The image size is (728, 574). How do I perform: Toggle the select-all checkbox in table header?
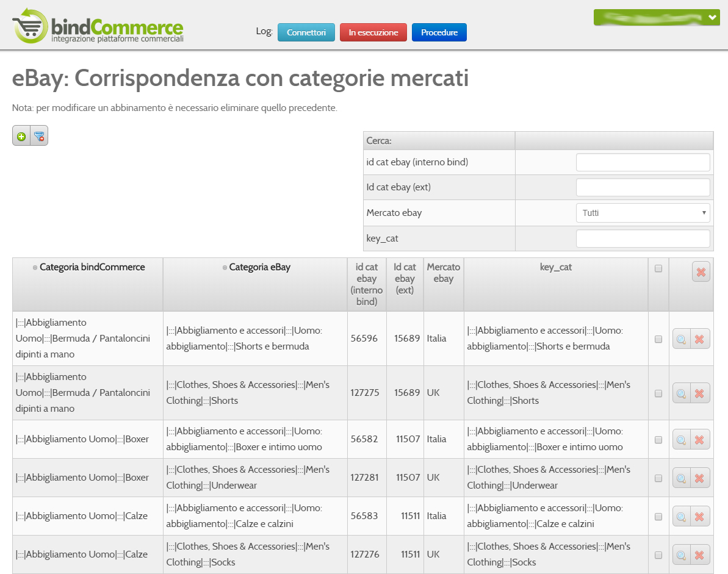tap(658, 268)
